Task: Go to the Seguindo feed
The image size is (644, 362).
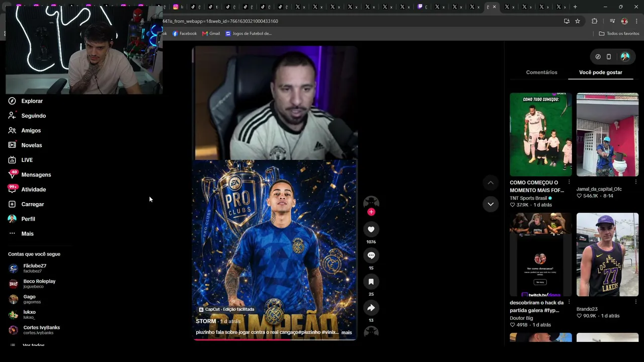Action: (27, 116)
